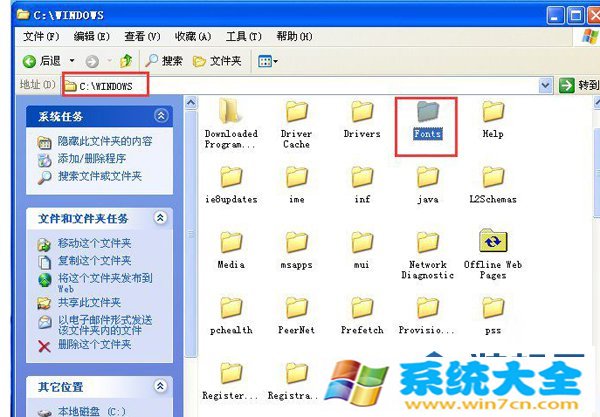
Task: Select the inf folder
Action: [362, 184]
